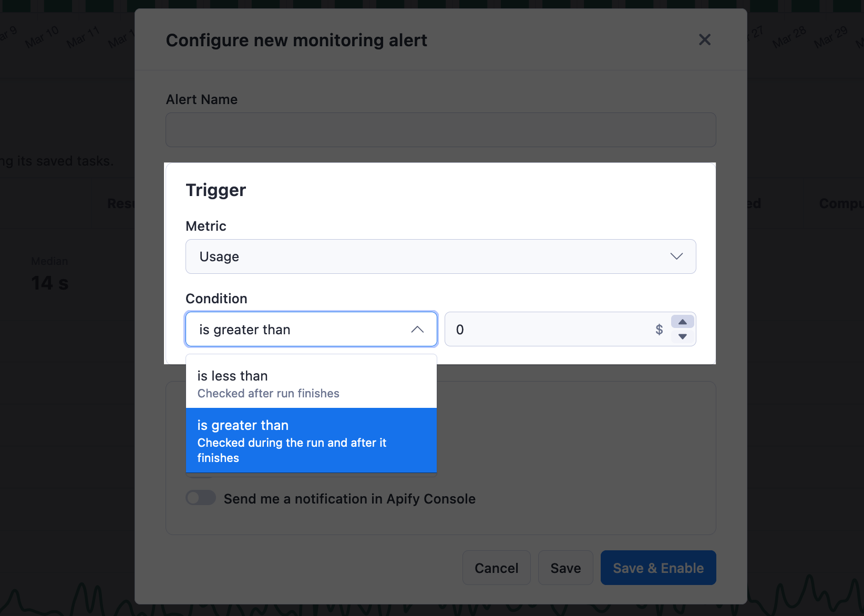
Task: Click the chevron on the Usage metric dropdown
Action: click(677, 256)
